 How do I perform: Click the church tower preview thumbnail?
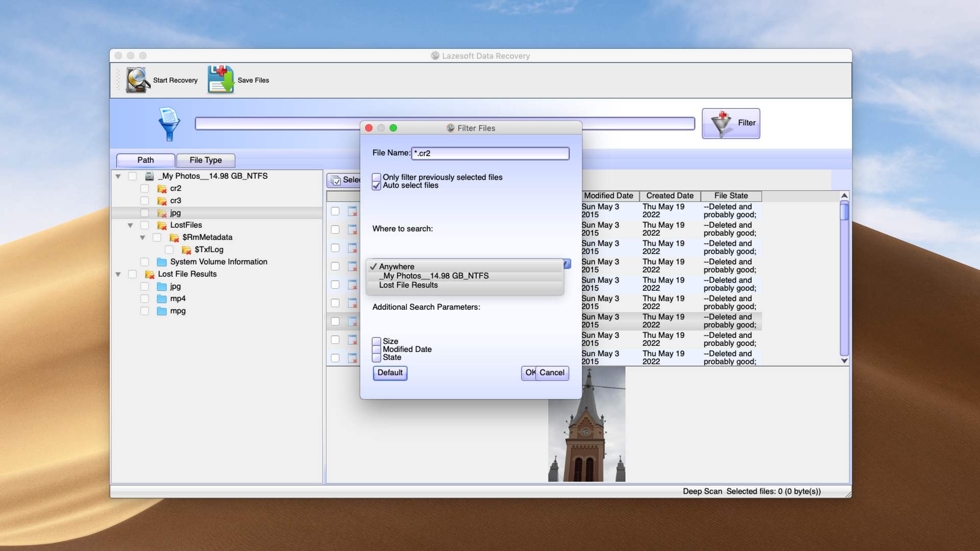click(586, 424)
